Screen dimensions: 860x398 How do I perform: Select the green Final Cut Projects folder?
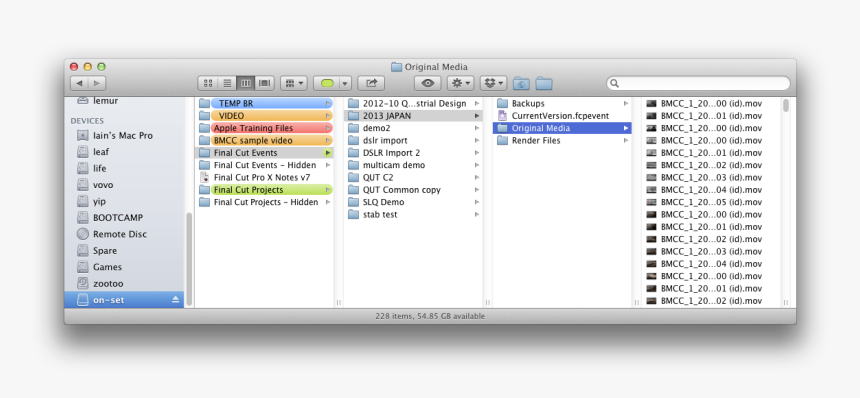tap(265, 190)
